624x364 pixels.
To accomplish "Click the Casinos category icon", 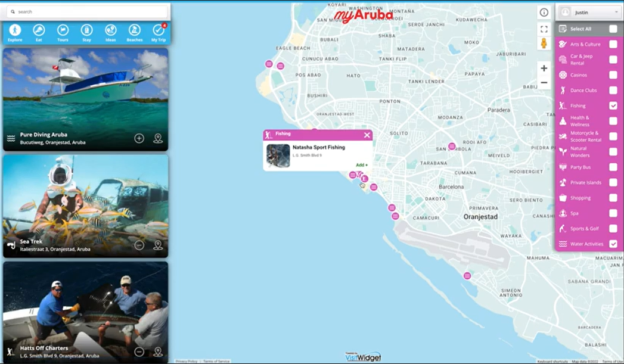I will pyautogui.click(x=563, y=75).
